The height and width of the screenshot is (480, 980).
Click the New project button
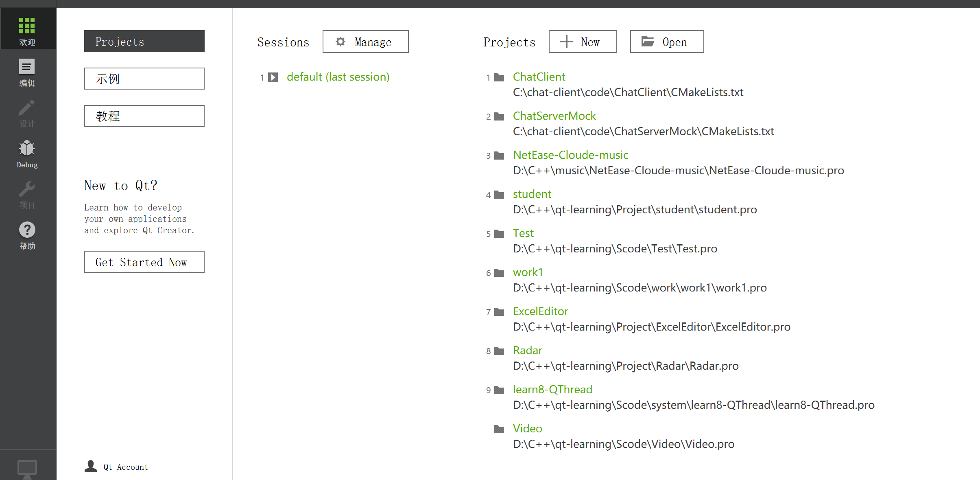point(582,42)
